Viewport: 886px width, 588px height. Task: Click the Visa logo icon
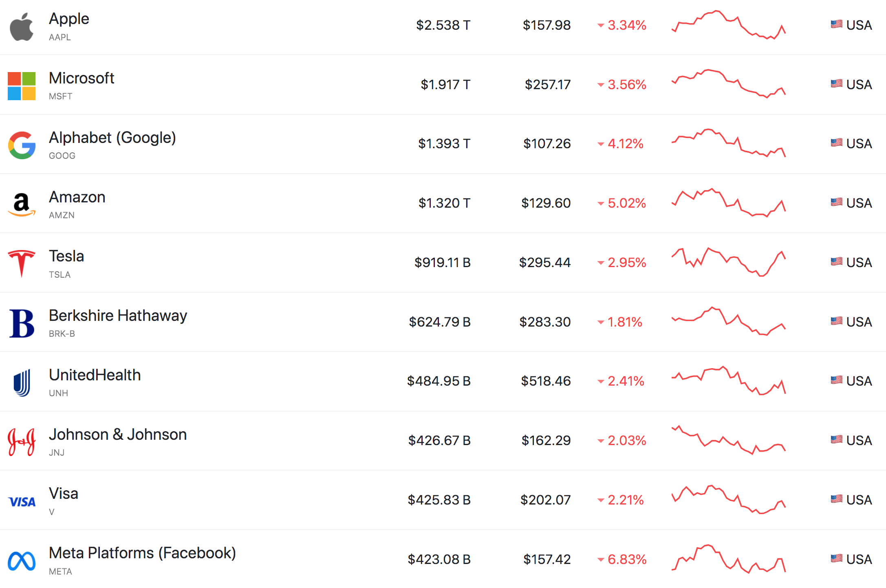22,502
